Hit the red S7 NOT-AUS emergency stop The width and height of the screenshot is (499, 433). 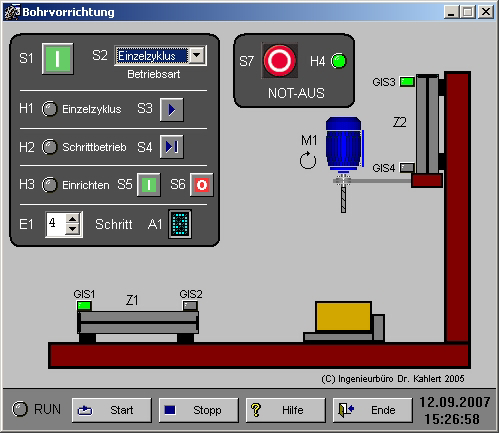[279, 61]
